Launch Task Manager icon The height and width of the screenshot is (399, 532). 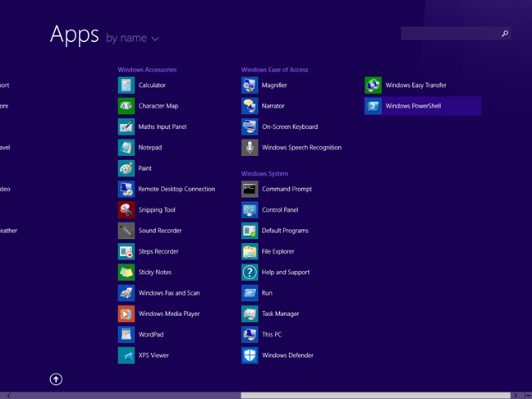(x=250, y=314)
